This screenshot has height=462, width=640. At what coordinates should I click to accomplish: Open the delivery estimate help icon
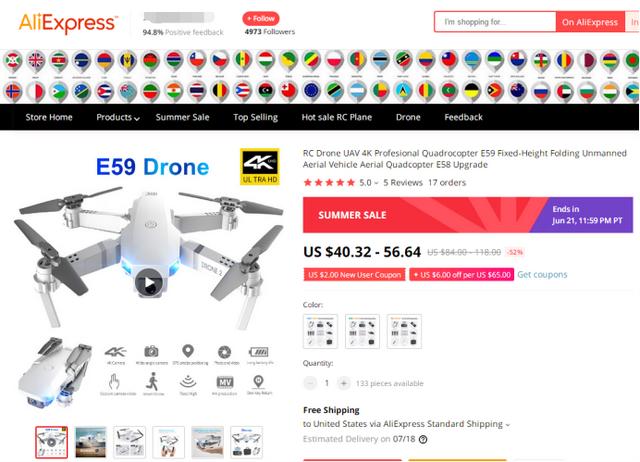click(423, 440)
